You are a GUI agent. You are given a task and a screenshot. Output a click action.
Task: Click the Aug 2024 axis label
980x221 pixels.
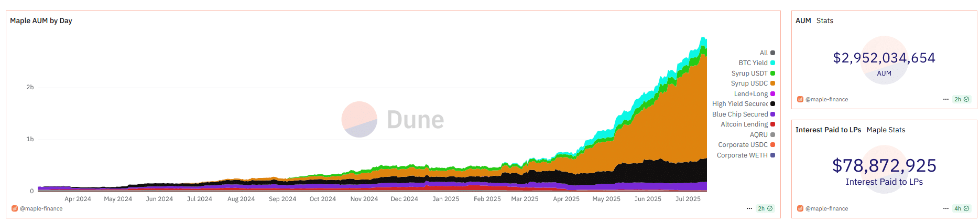pyautogui.click(x=241, y=199)
